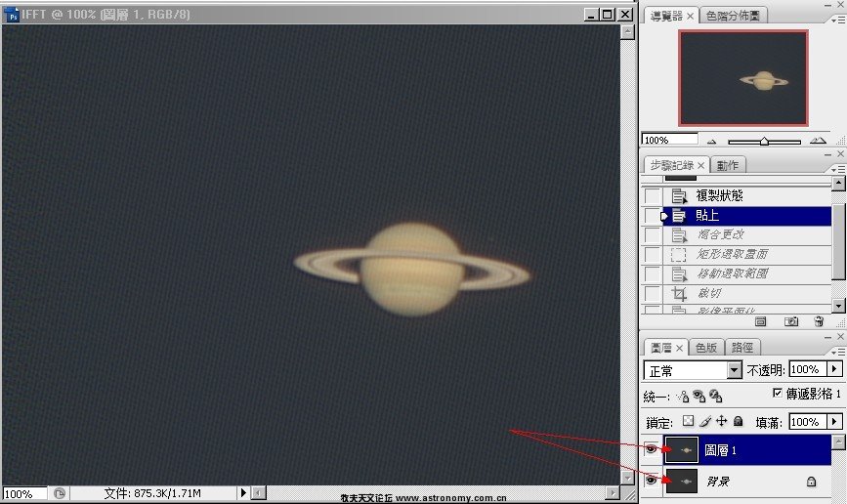This screenshot has height=504, width=847.
Task: Toggle visibility of the 背景 layer
Action: 651,481
